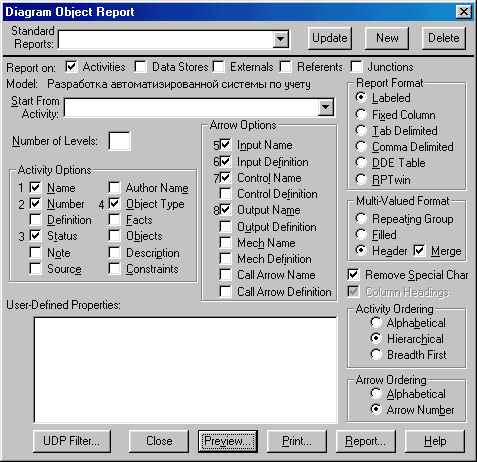Toggle the Merge checkbox
Screen dimensions: 477x462
click(419, 251)
